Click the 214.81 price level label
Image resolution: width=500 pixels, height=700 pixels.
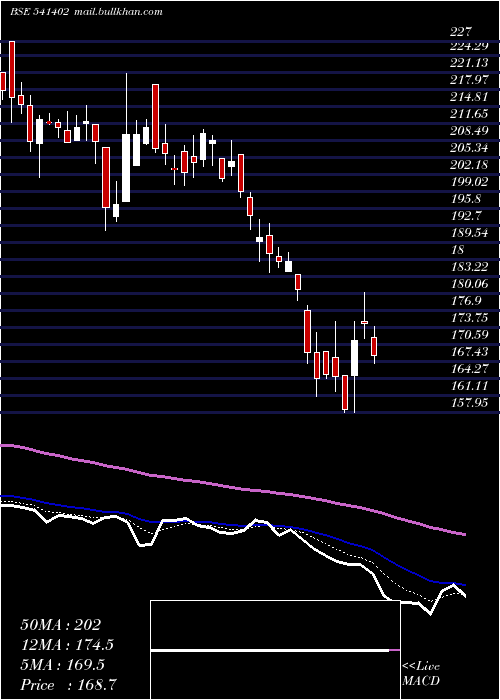tap(470, 96)
